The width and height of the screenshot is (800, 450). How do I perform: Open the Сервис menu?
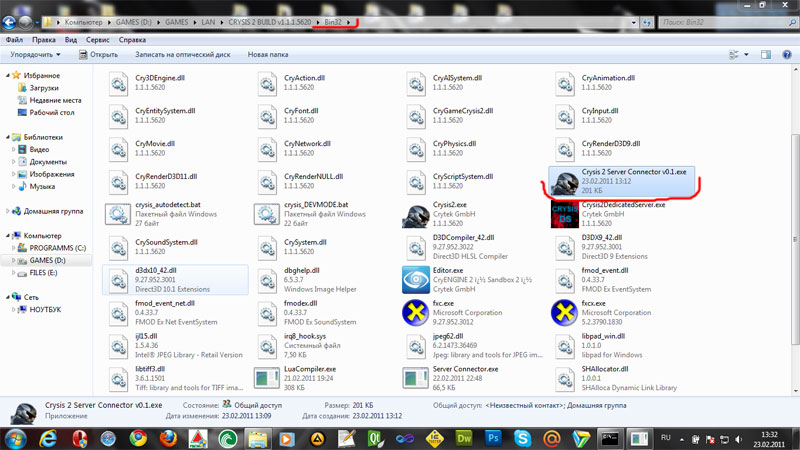(97, 40)
